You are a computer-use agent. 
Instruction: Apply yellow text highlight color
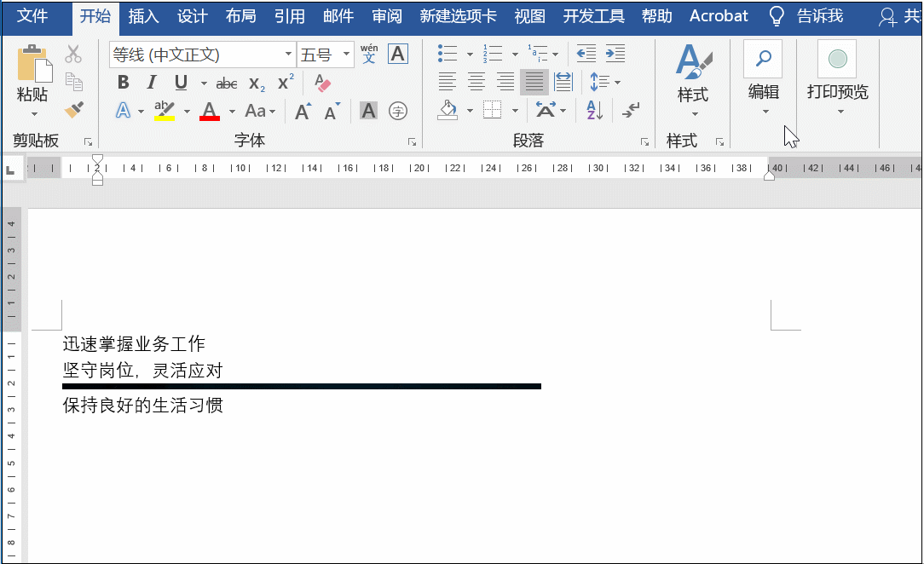tap(165, 111)
